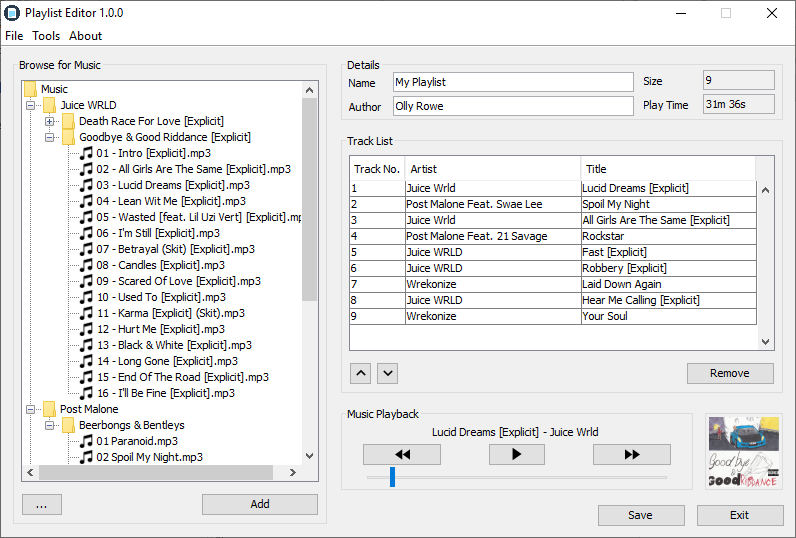This screenshot has width=796, height=538.
Task: Click the track list scroll-down arrow
Action: [766, 342]
